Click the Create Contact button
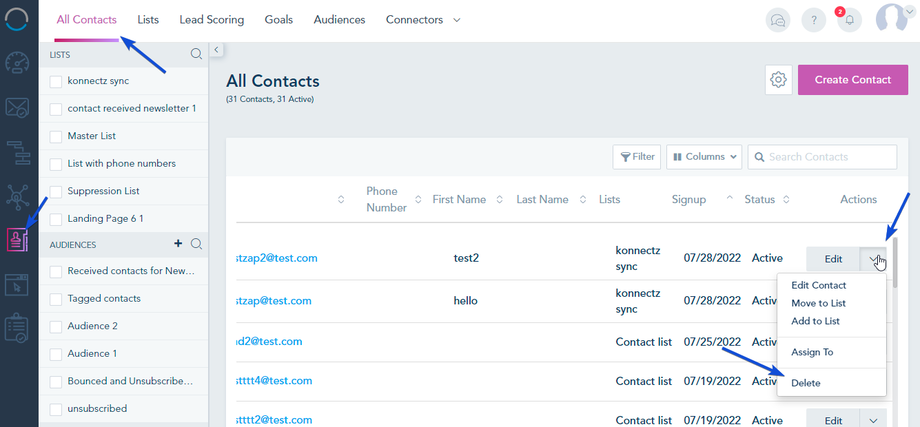 tap(852, 80)
